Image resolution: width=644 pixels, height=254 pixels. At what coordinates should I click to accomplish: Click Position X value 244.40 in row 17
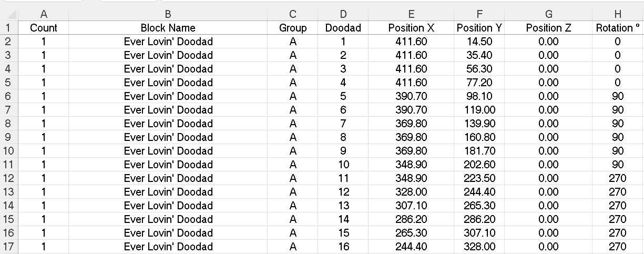(x=411, y=247)
